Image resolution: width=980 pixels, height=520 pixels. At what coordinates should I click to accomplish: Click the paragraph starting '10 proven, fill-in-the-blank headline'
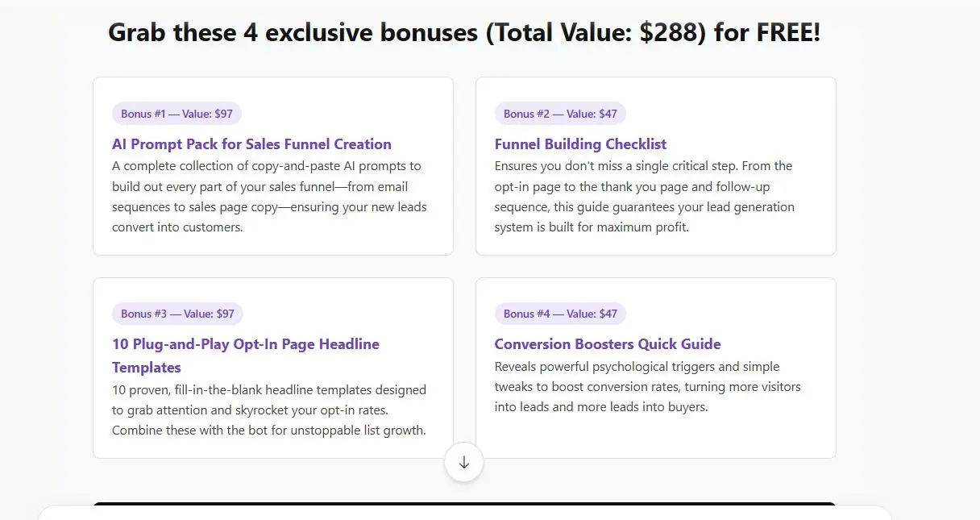(x=269, y=410)
